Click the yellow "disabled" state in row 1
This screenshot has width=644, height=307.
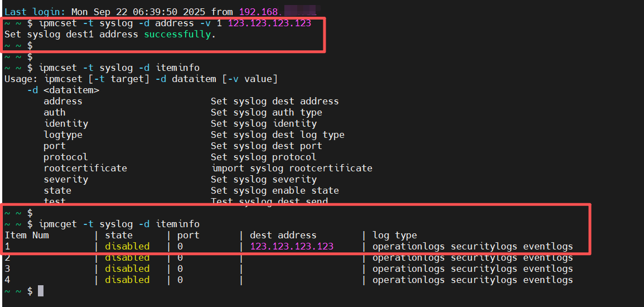click(x=127, y=246)
